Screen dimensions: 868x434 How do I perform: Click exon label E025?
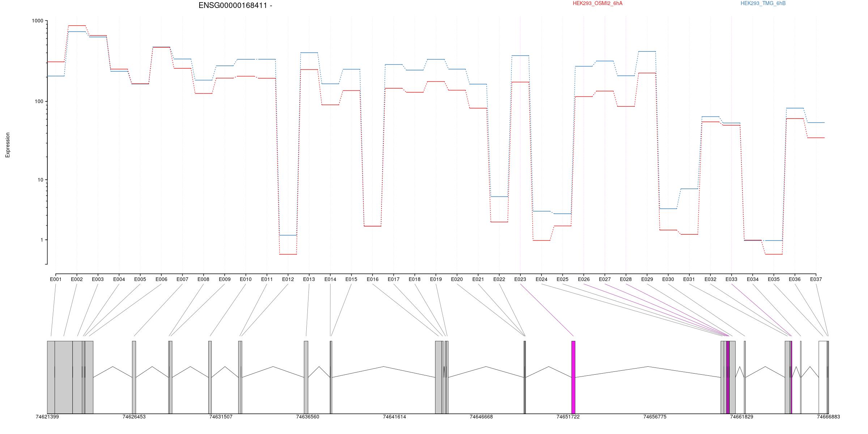562,279
